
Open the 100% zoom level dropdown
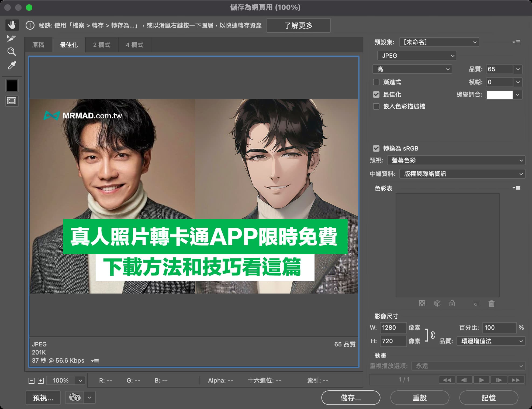(x=80, y=381)
